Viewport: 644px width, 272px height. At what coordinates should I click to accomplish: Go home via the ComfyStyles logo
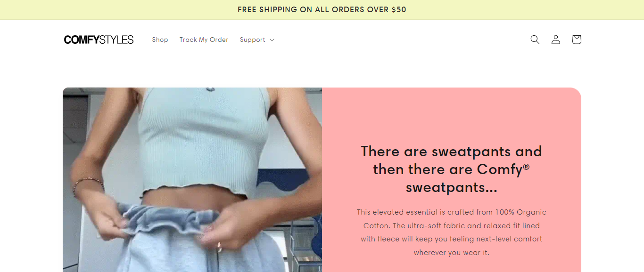(99, 40)
